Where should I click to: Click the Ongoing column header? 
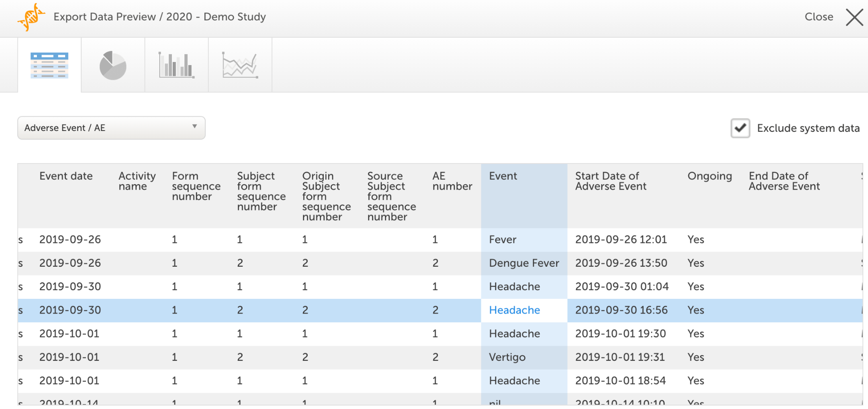coord(710,176)
